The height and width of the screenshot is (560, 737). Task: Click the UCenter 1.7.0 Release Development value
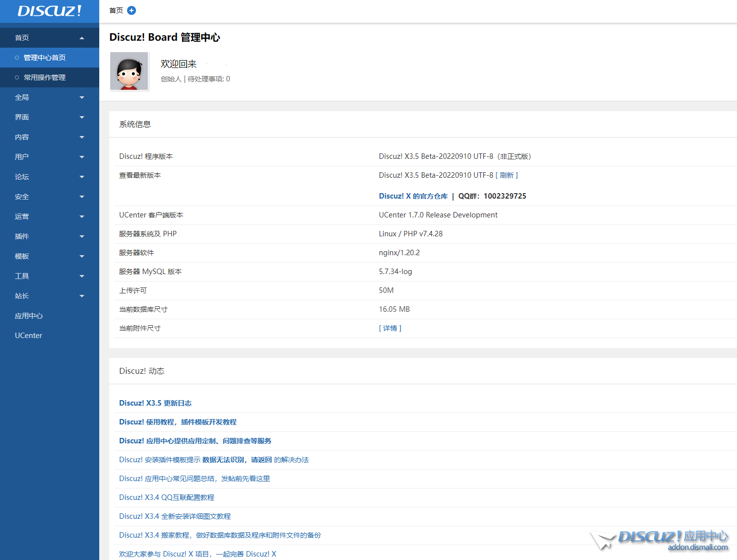coord(438,215)
